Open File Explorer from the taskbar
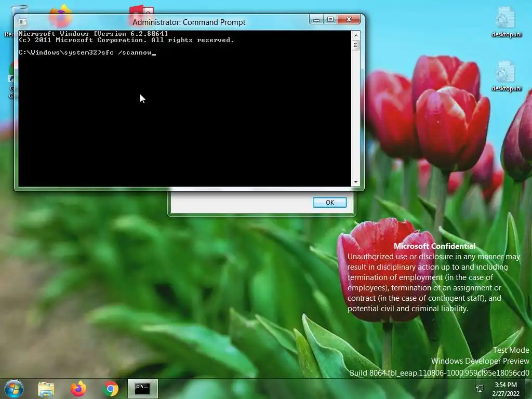Viewport: 532px width, 399px height. click(46, 389)
